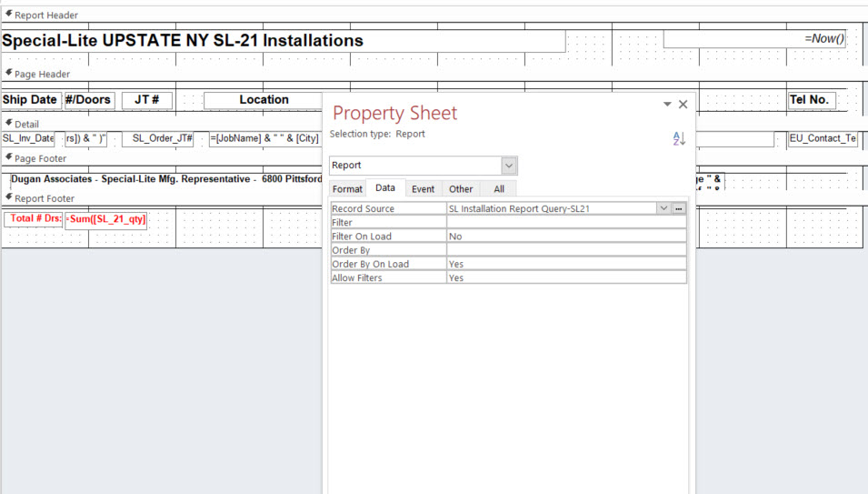Viewport: 868px width, 494px height.
Task: Select the =Now() text box
Action: pos(755,39)
